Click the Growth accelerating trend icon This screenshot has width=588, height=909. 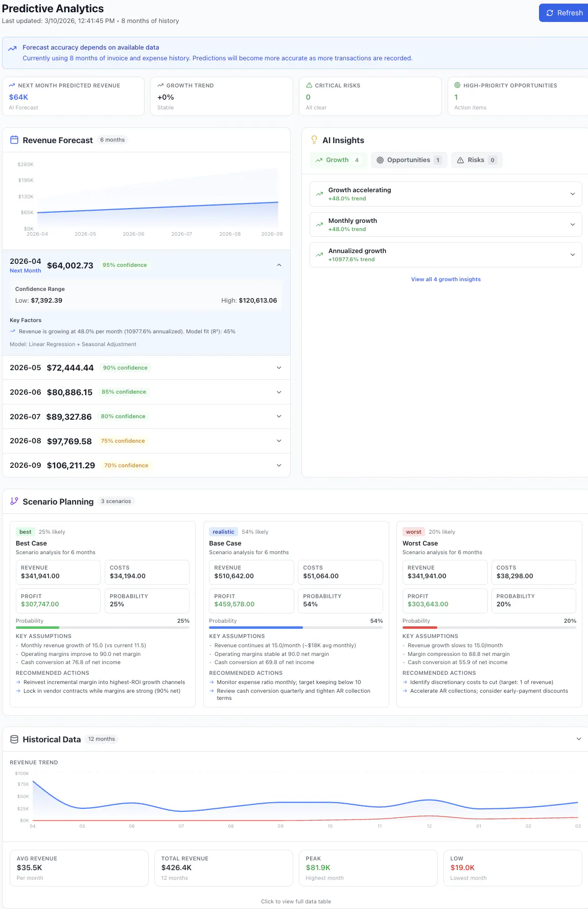319,194
